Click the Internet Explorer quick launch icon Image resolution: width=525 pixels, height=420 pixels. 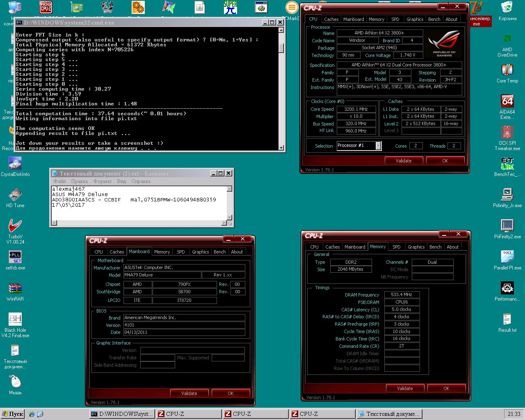click(32, 414)
